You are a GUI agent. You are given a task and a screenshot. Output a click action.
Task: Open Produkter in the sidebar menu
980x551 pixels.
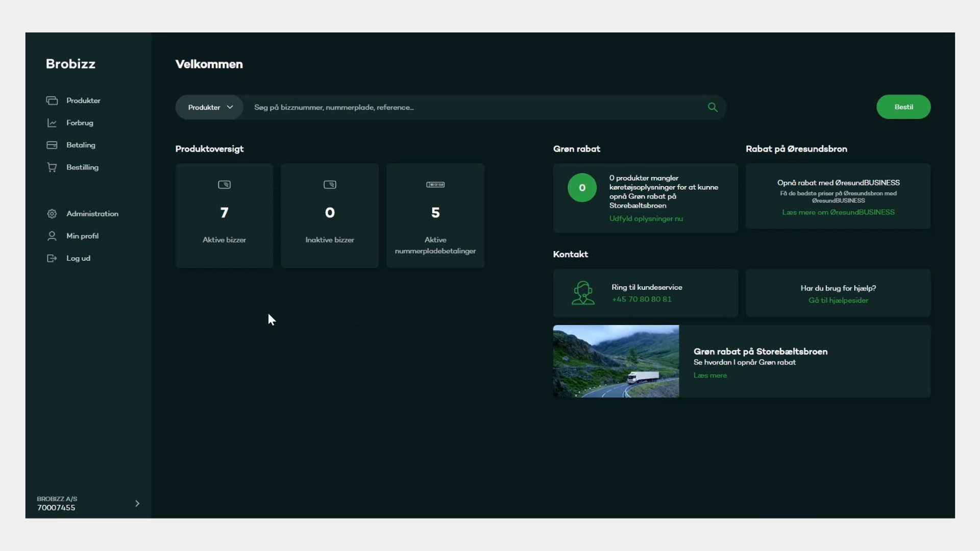(x=83, y=101)
